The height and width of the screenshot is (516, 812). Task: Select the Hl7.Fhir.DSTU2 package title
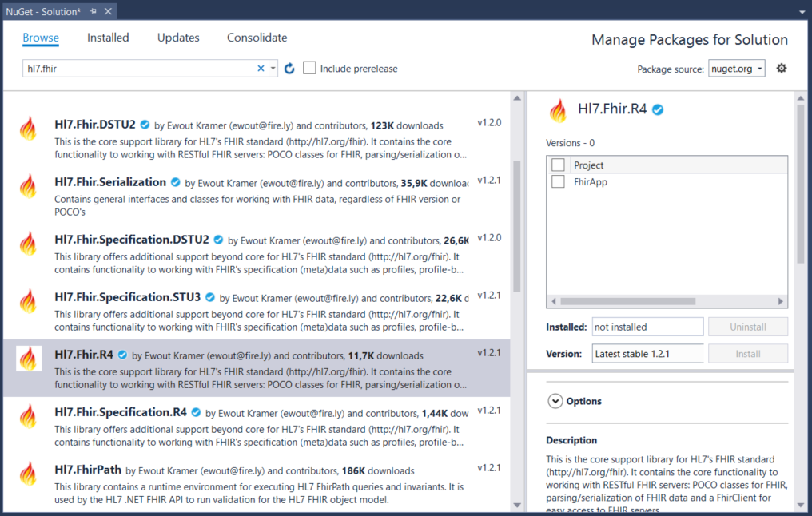(x=95, y=125)
